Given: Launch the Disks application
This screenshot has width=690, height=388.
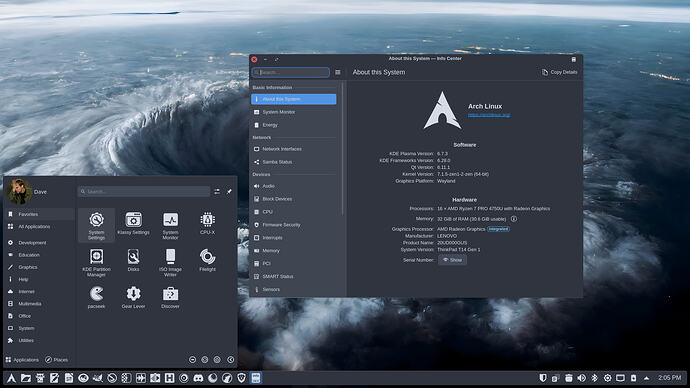Looking at the screenshot, I should pyautogui.click(x=133, y=260).
